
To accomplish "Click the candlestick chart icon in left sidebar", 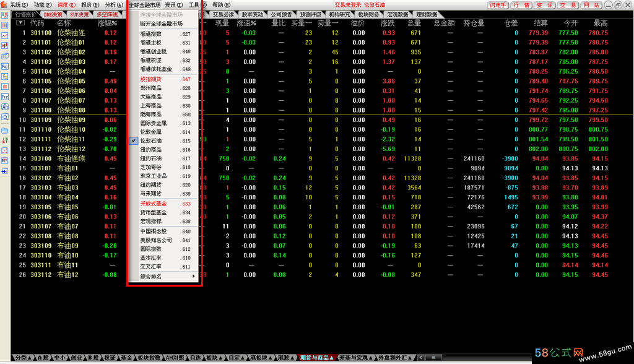I will pos(5,46).
